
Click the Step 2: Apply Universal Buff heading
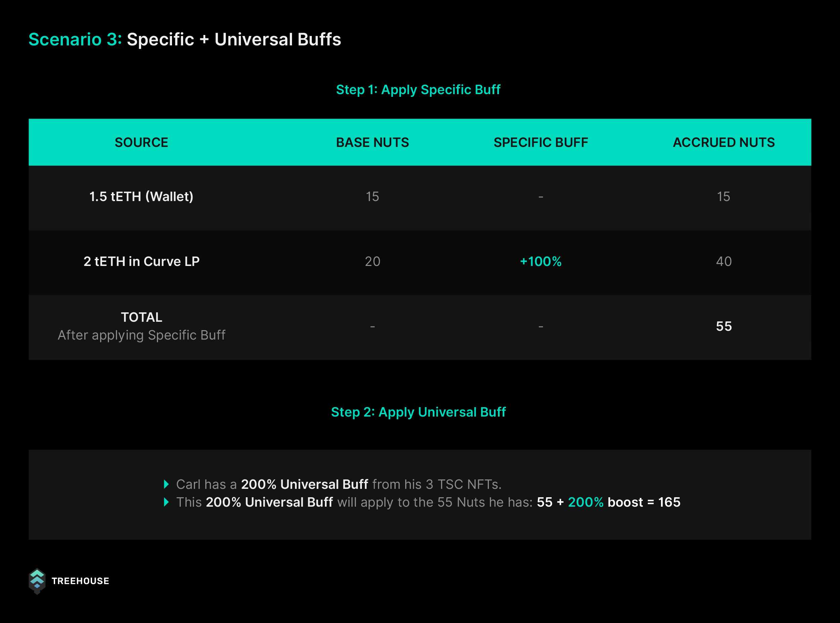(x=418, y=412)
